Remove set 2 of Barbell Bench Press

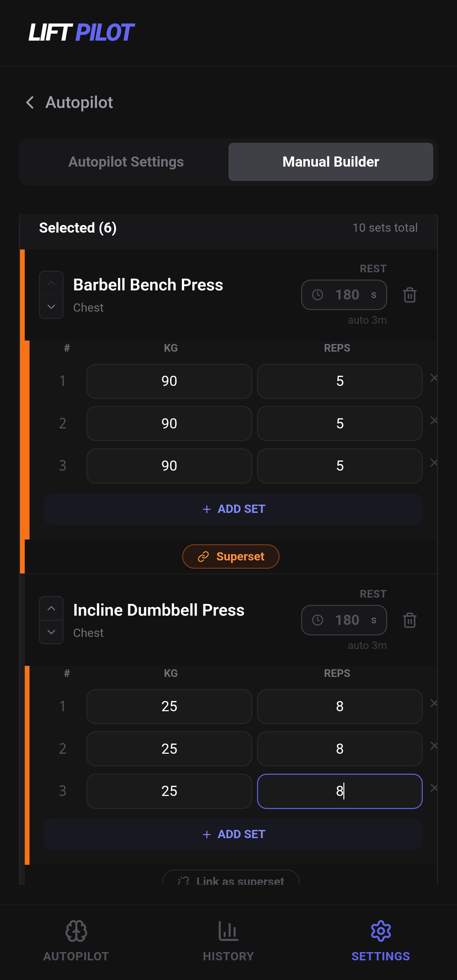[434, 421]
